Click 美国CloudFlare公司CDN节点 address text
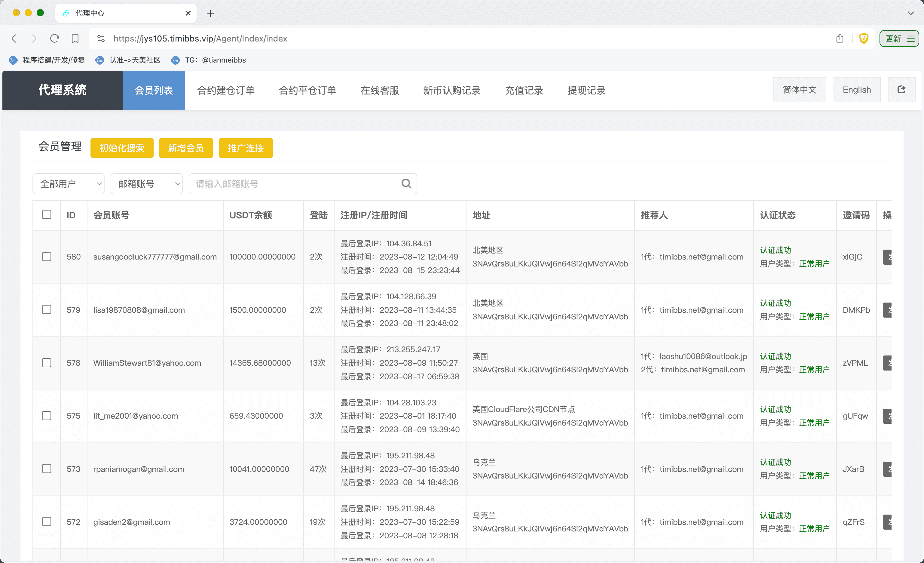This screenshot has width=924, height=563. coord(524,409)
